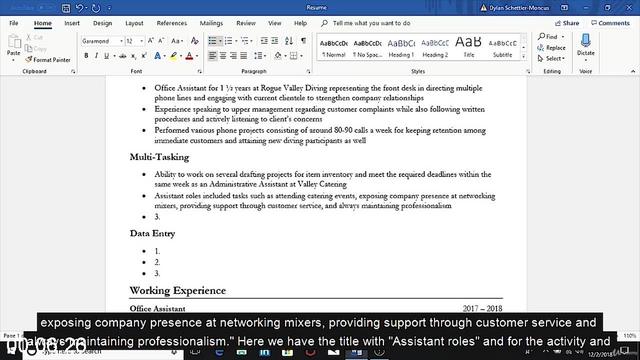This screenshot has height=360, width=640.
Task: Click the Paste clipboard icon
Action: tap(14, 41)
